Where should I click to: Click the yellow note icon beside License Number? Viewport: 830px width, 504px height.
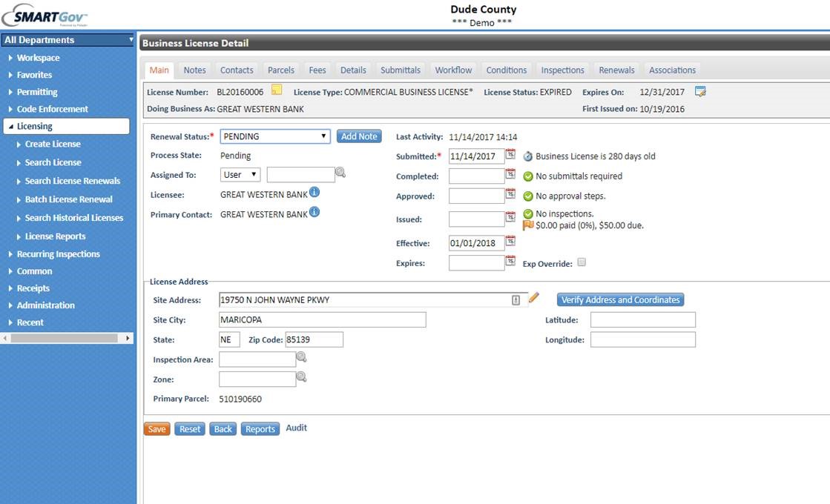coord(277,90)
